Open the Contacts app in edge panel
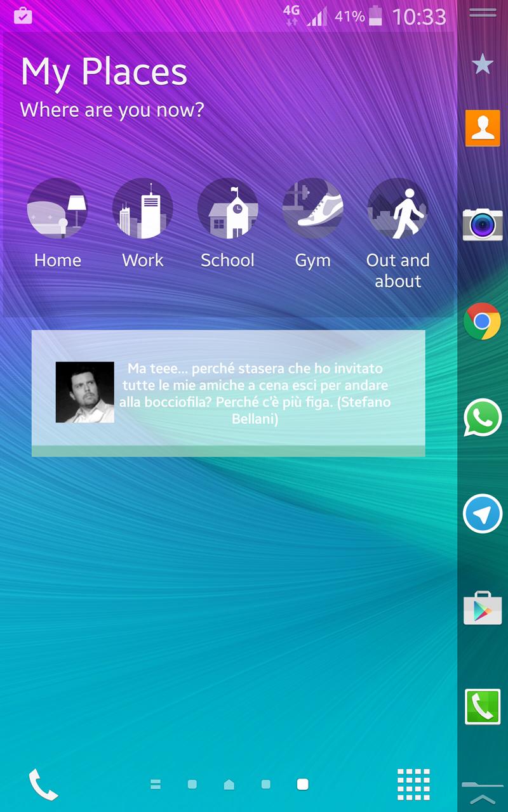This screenshot has height=812, width=508. 483,128
